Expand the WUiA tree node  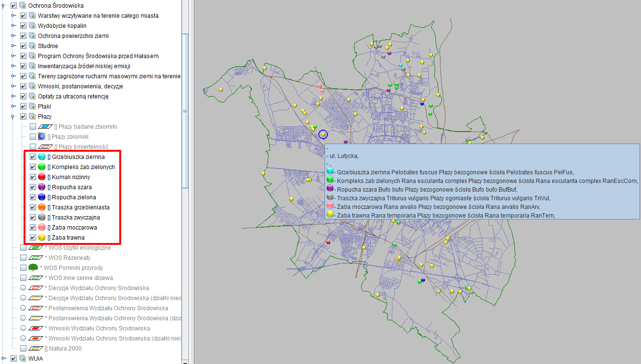(x=4, y=358)
